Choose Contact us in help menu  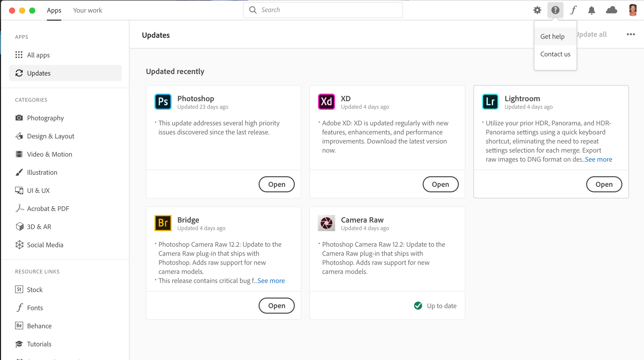coord(555,54)
